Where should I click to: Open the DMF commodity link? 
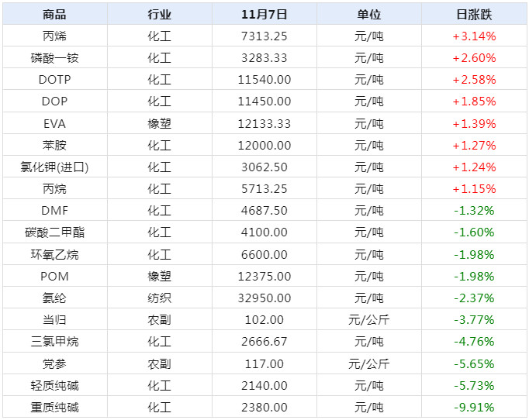click(54, 211)
